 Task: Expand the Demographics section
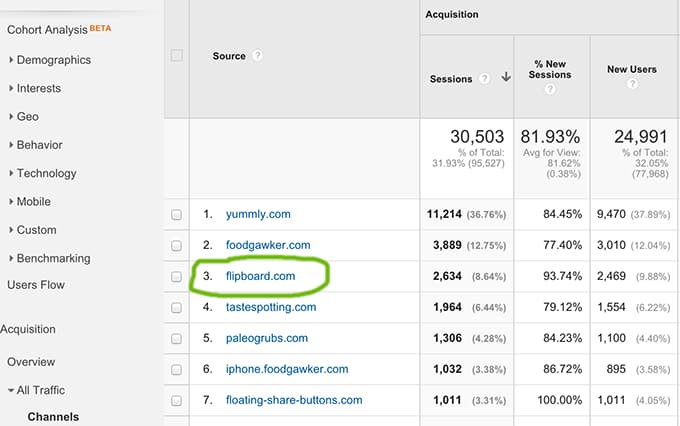click(49, 60)
